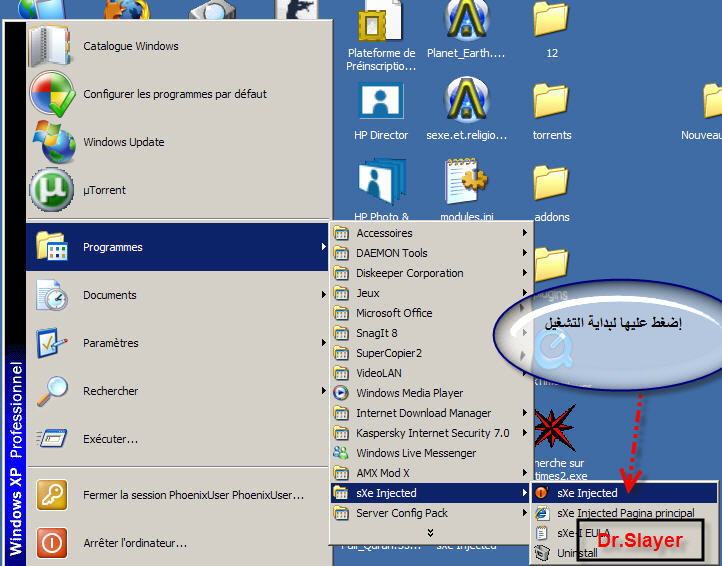Open Plateforme de Préinscription desktop icon
Screen dimensions: 722x566
click(381, 37)
